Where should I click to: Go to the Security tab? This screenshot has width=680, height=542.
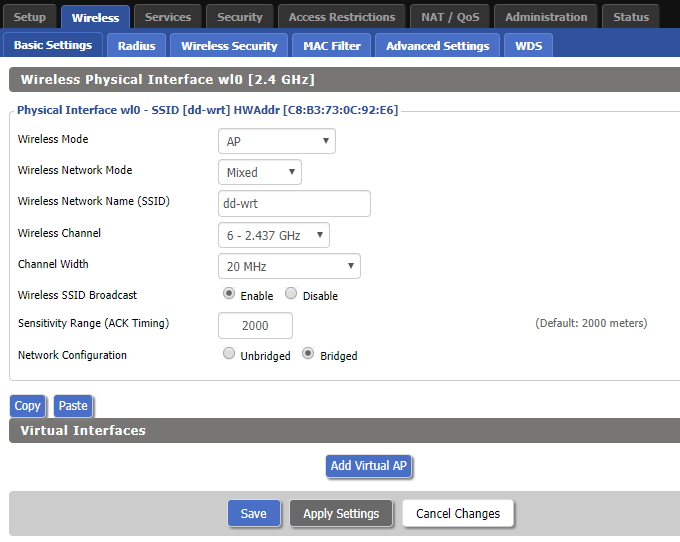(240, 17)
